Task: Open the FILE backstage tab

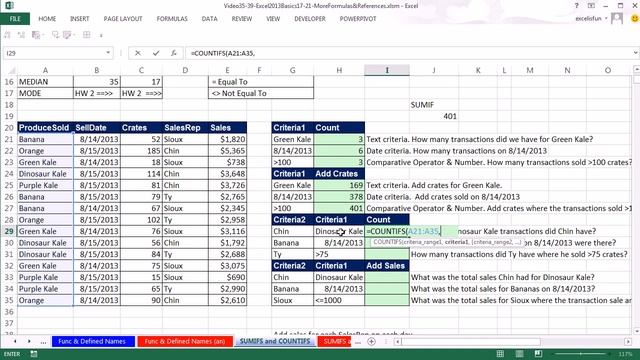Action: pos(15,19)
